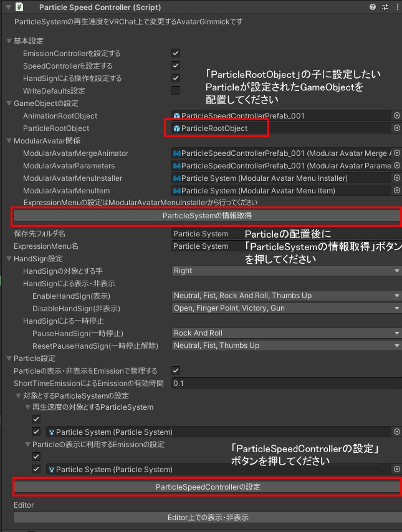Image resolution: width=402 pixels, height=532 pixels.
Task: Edit the ShortTimeEmission有効時間 field showing 0.1
Action: click(287, 384)
